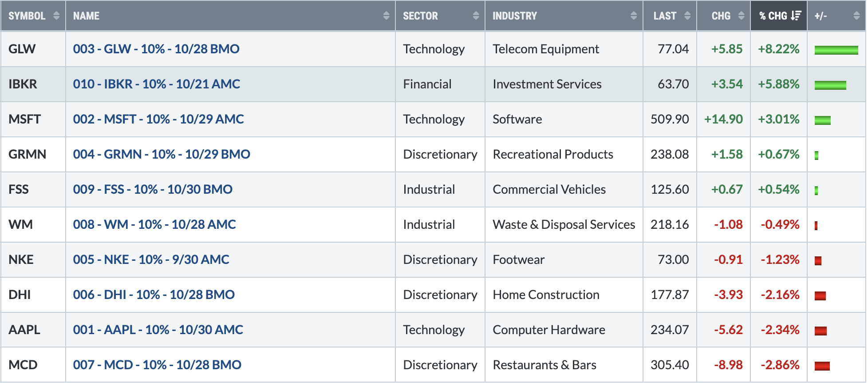Click the INDUSTRY column sort arrows icon
The height and width of the screenshot is (383, 868).
(634, 16)
